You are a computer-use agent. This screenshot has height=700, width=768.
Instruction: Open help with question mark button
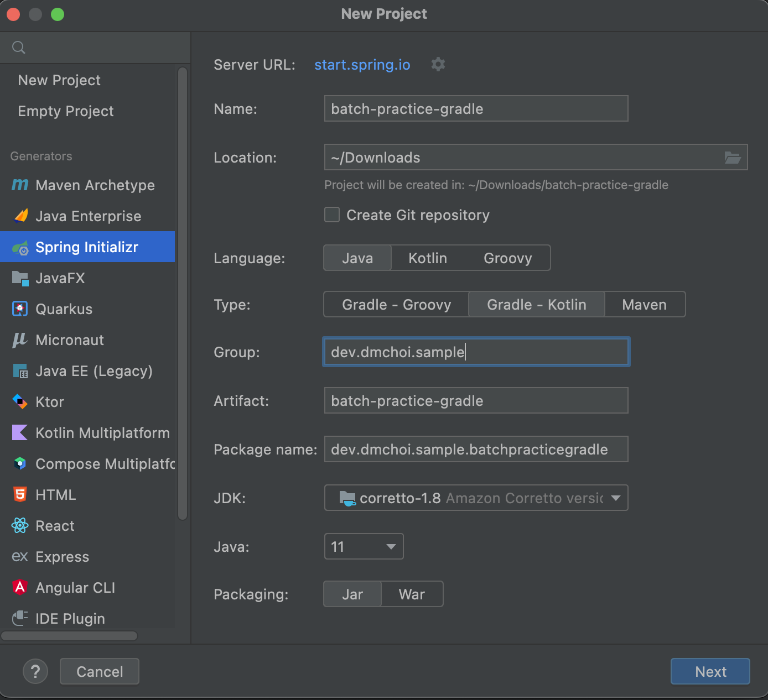coord(35,671)
